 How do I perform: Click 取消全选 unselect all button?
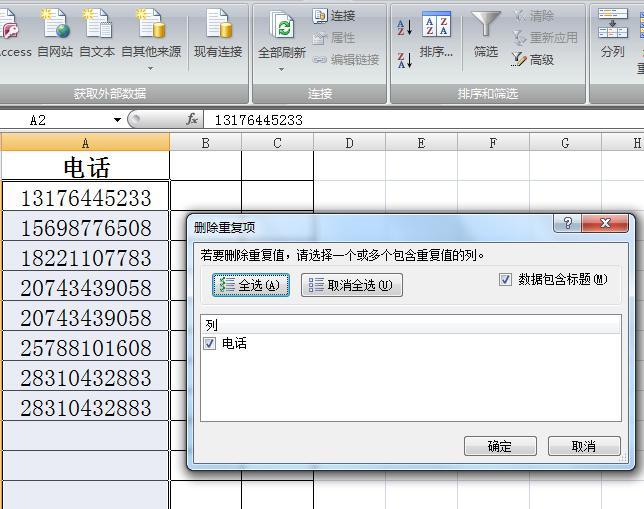tap(352, 285)
